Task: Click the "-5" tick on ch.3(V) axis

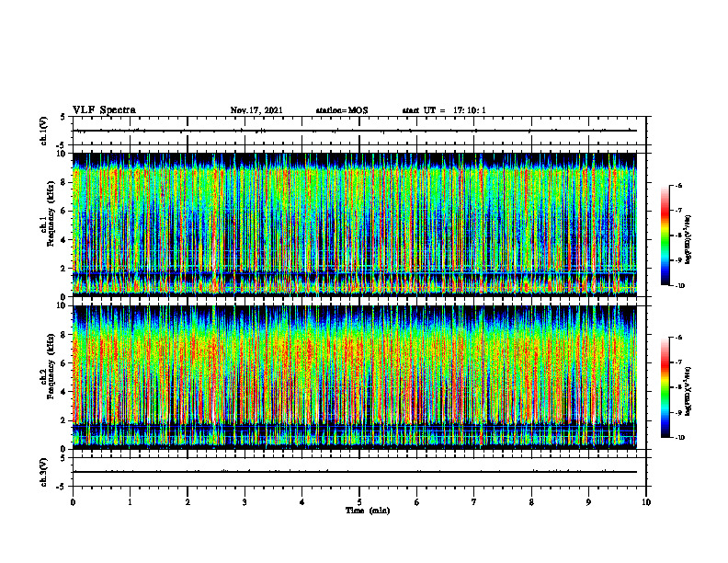Action: [x=62, y=487]
